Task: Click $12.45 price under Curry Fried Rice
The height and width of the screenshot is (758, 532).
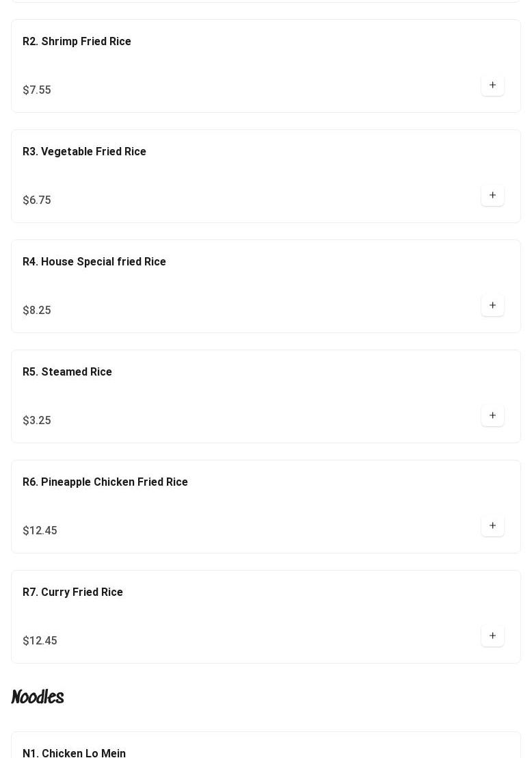Action: (x=40, y=641)
